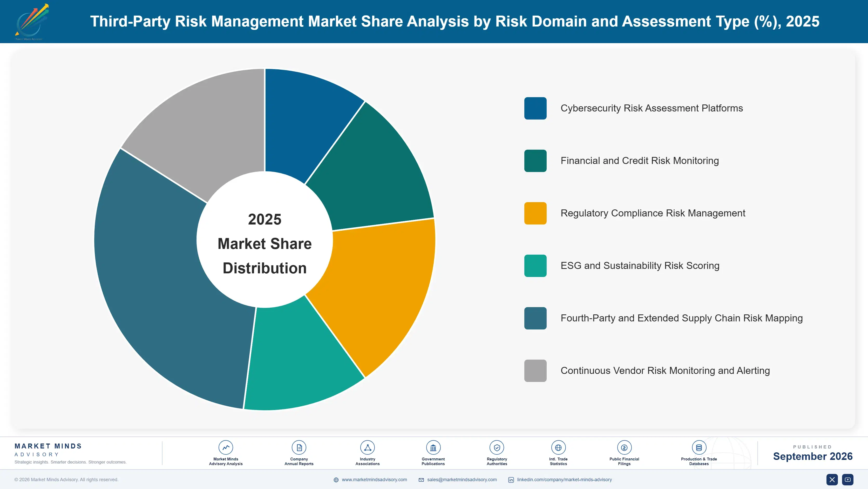Screen dimensions: 868x489
Task: Click the "Financial and Credit Risk Monitoring" label
Action: (x=640, y=161)
